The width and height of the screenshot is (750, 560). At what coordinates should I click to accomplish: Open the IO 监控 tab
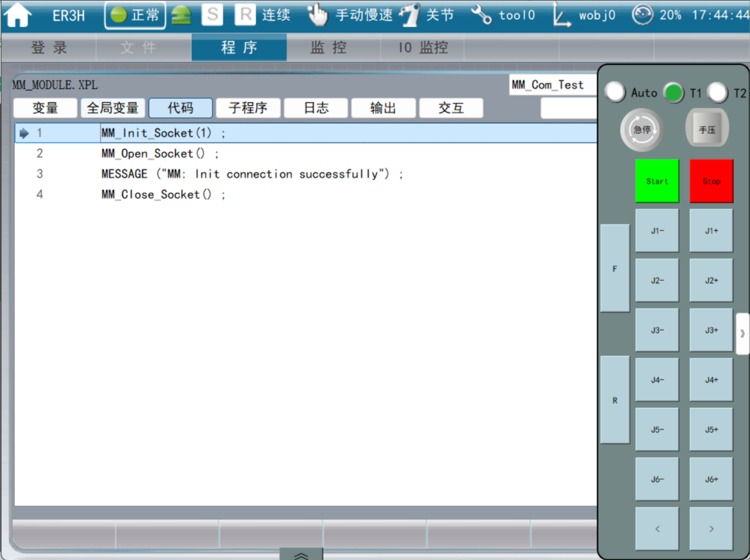pos(423,47)
